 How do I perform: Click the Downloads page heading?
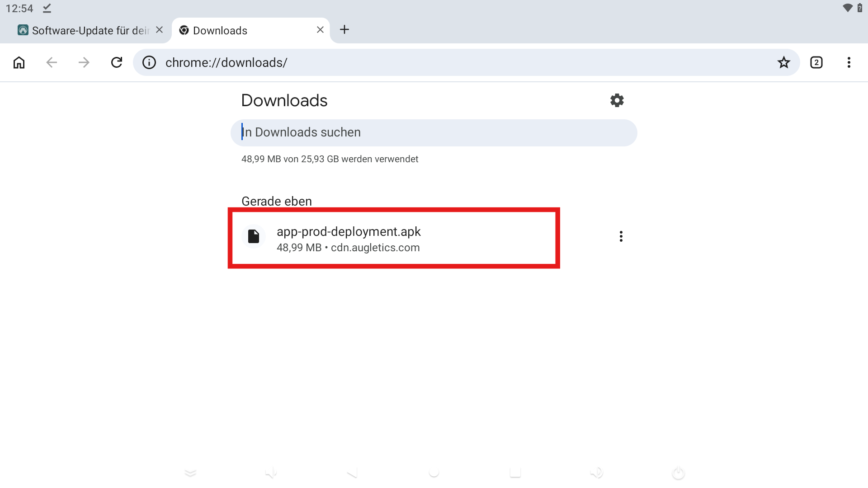tap(284, 100)
